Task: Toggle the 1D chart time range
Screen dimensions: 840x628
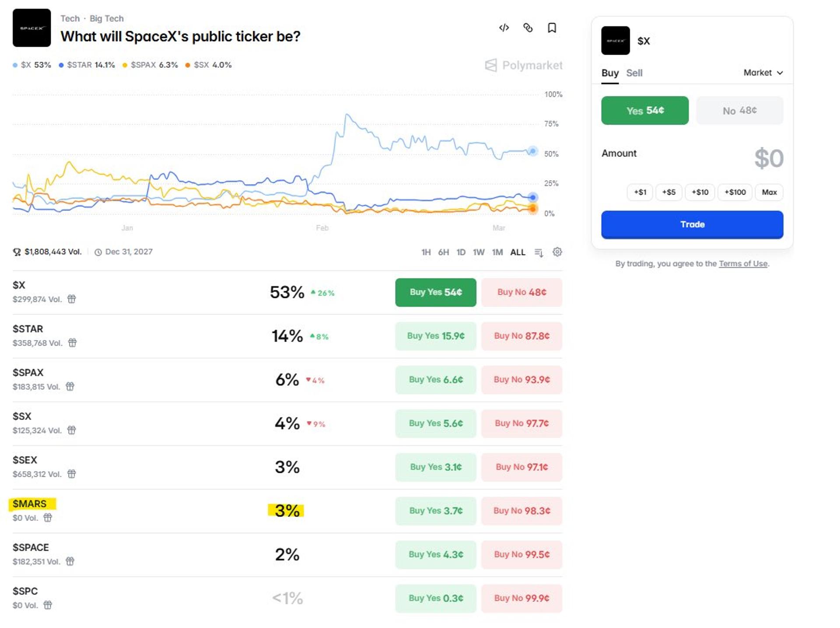Action: click(x=461, y=252)
